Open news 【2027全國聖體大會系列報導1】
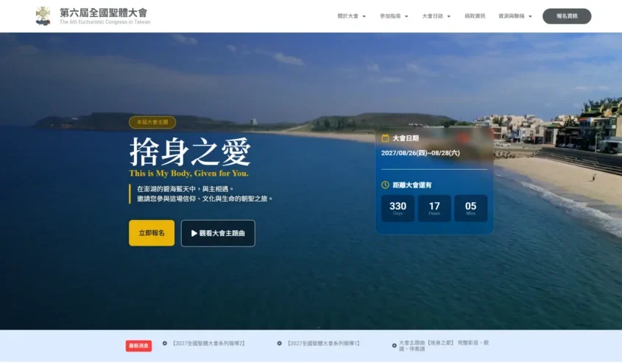The image size is (622, 364). [x=323, y=343]
